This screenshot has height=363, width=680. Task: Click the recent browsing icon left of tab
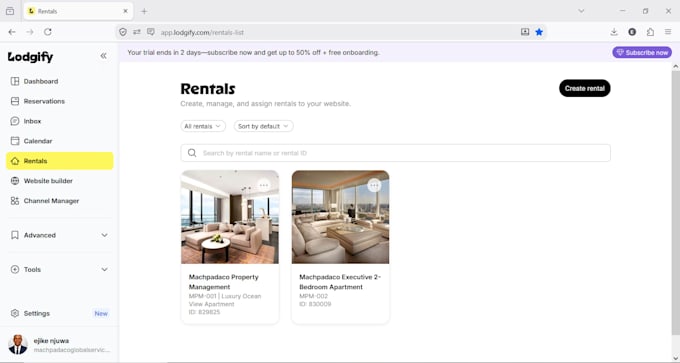click(x=10, y=11)
